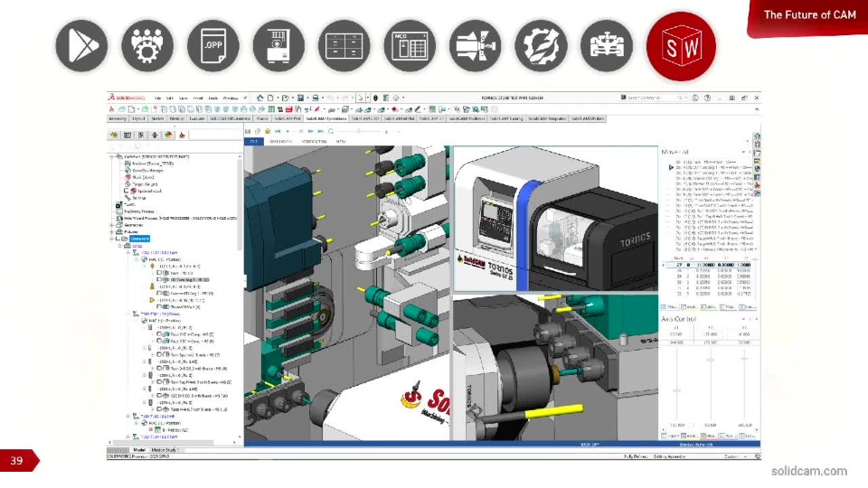This screenshot has height=488, width=868.
Task: Toggle checkbox for Turn Drill D3.3 operation
Action: 159,369
